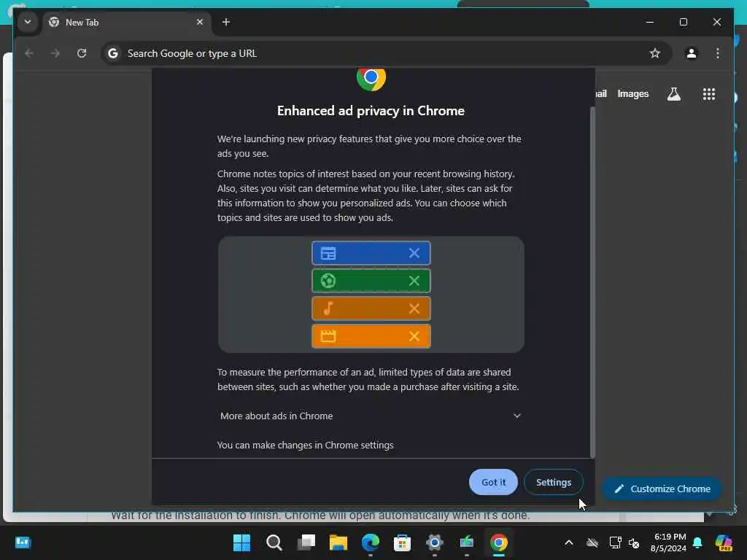This screenshot has height=560, width=747.
Task: Open the Windows Start menu
Action: pos(241,542)
